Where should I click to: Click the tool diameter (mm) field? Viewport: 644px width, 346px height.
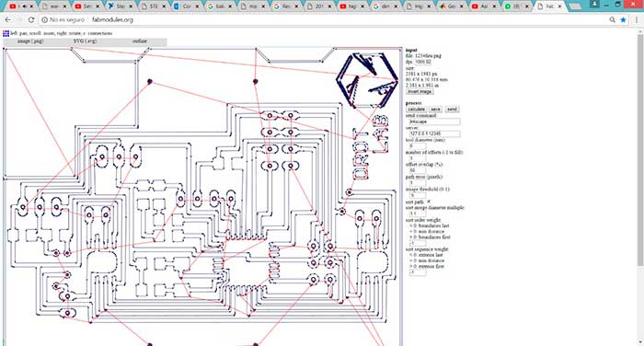(417, 146)
